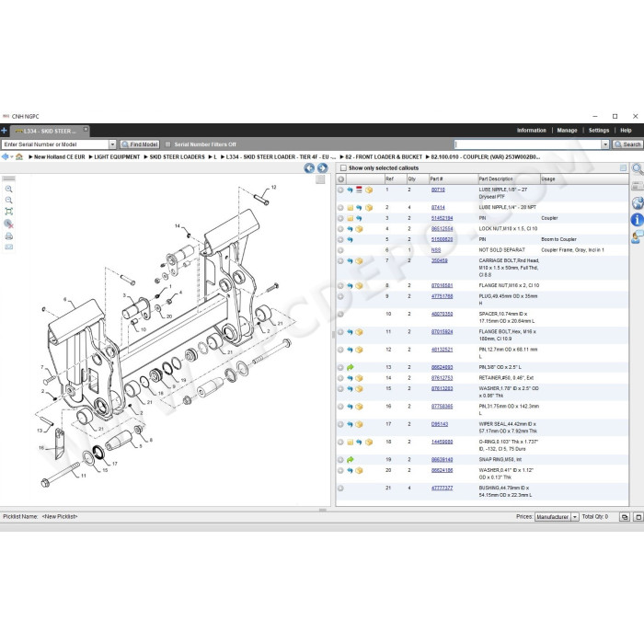Open part number 87015924 link
Image resolution: width=644 pixels, height=644 pixels.
[442, 332]
